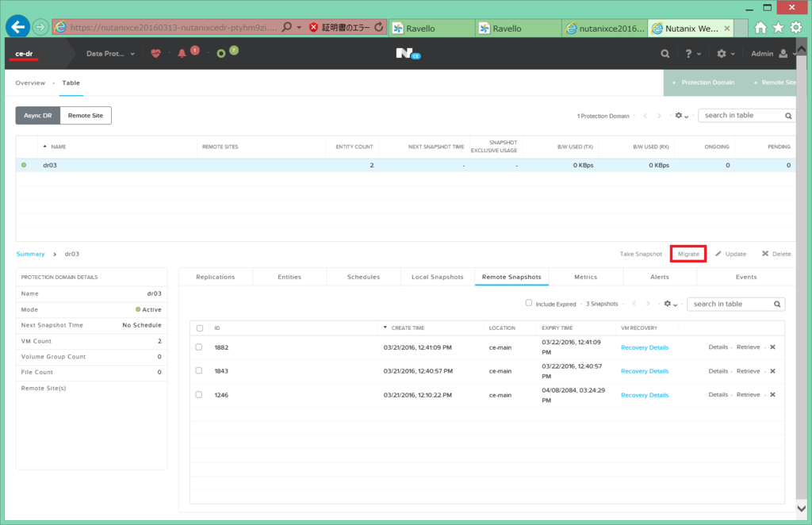Image resolution: width=812 pixels, height=525 pixels.
Task: Open the Local Snapshots tab
Action: [x=438, y=277]
